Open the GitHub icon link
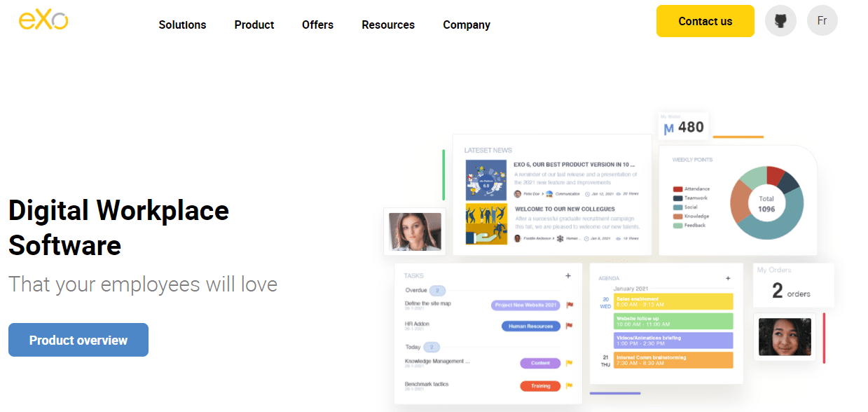 780,21
